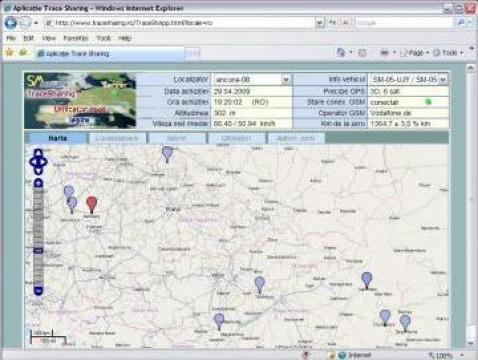This screenshot has height=360, width=478.
Task: Switch to the Admin. cont tab
Action: pos(296,138)
